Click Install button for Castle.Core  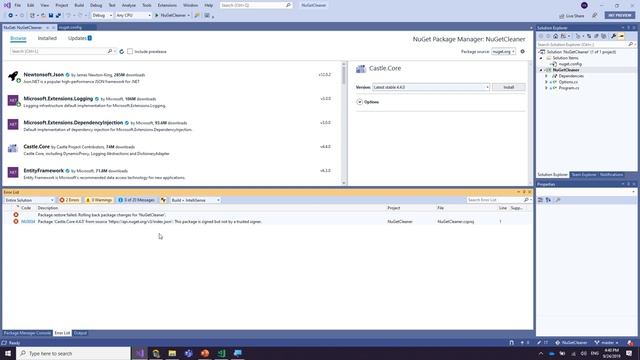coord(509,87)
